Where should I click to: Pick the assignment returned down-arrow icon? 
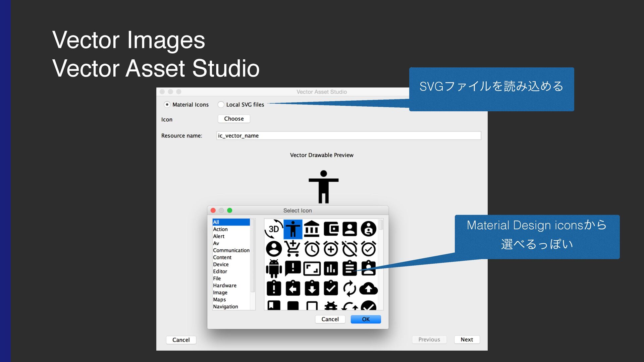click(x=312, y=288)
